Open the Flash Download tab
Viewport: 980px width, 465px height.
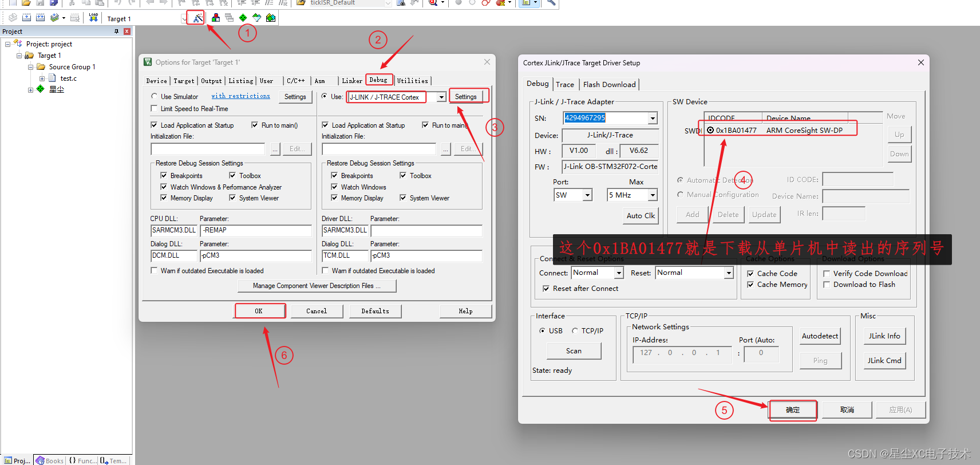coord(609,85)
